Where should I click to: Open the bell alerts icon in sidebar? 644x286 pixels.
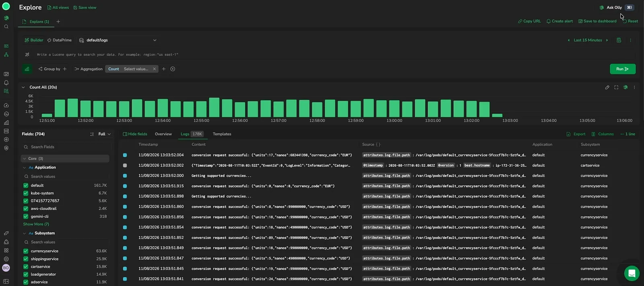(x=6, y=83)
